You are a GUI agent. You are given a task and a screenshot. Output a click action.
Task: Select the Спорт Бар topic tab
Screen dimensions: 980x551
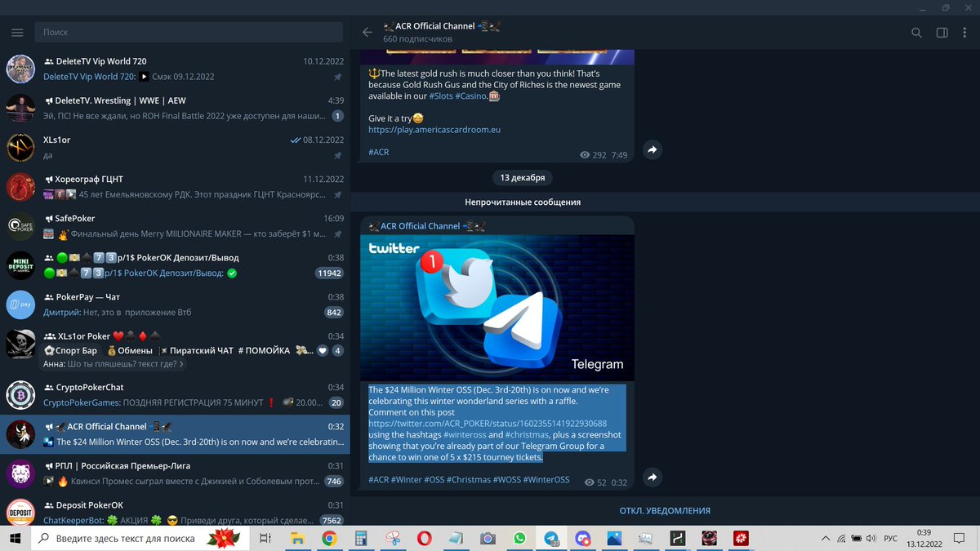click(x=72, y=350)
